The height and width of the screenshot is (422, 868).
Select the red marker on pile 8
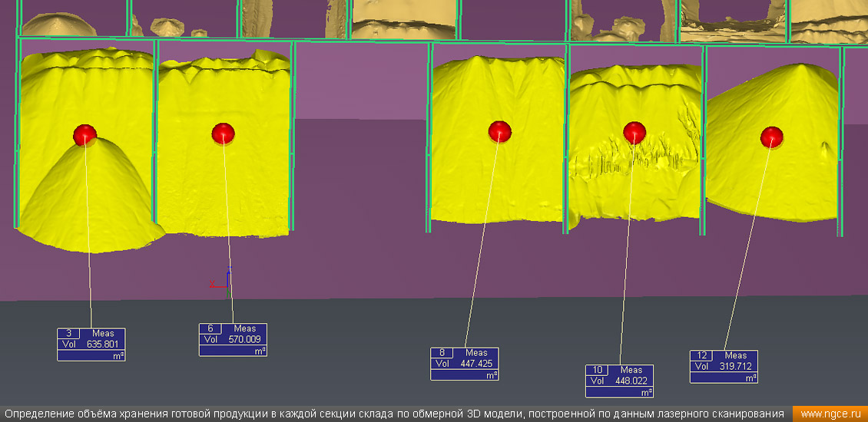pyautogui.click(x=500, y=132)
